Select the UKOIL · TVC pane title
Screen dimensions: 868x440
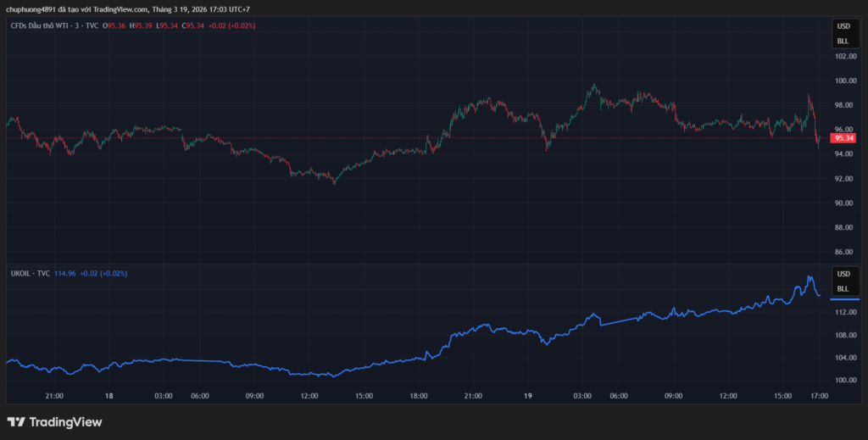pos(30,274)
